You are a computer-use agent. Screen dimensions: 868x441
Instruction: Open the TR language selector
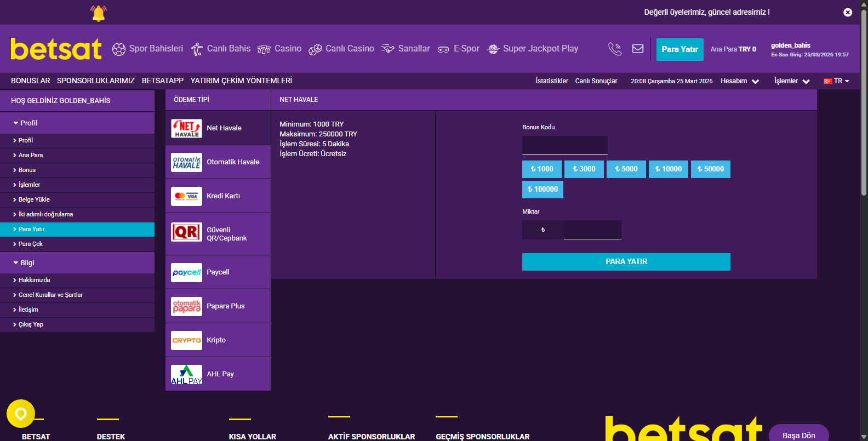click(836, 81)
